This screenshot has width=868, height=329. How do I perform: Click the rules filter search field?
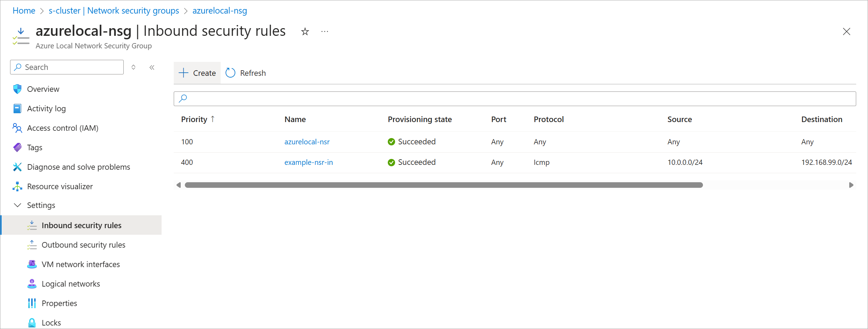[514, 99]
